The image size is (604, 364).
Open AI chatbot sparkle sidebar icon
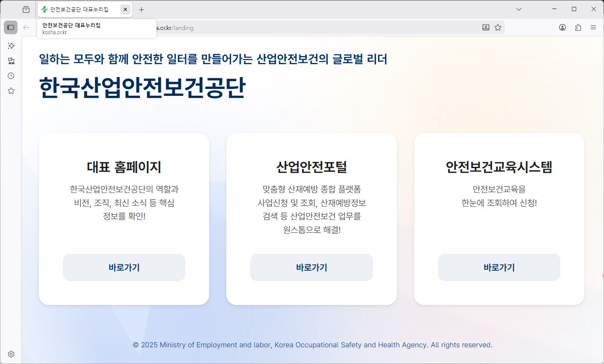click(11, 46)
